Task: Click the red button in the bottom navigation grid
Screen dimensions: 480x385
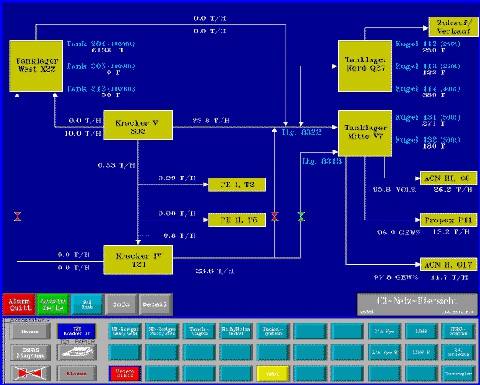Action: [125, 373]
